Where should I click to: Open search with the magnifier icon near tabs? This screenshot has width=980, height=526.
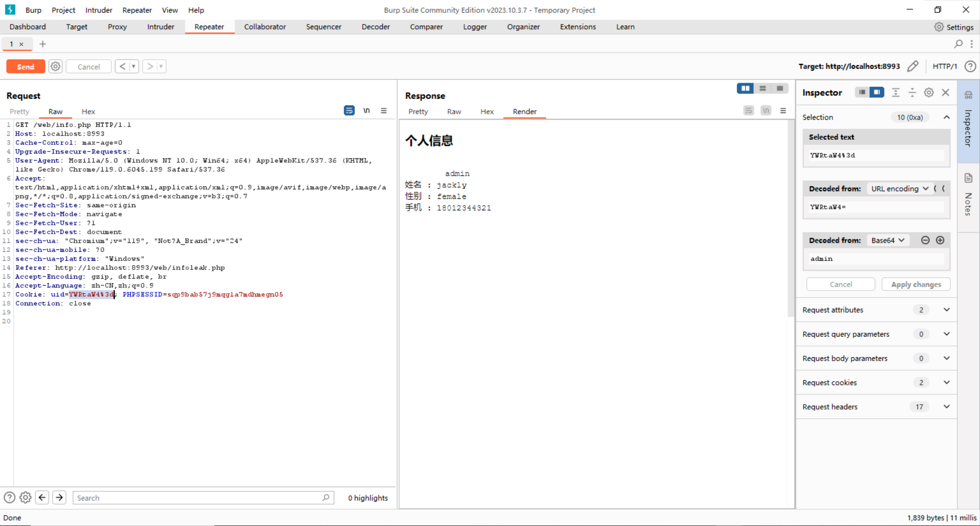click(x=959, y=44)
